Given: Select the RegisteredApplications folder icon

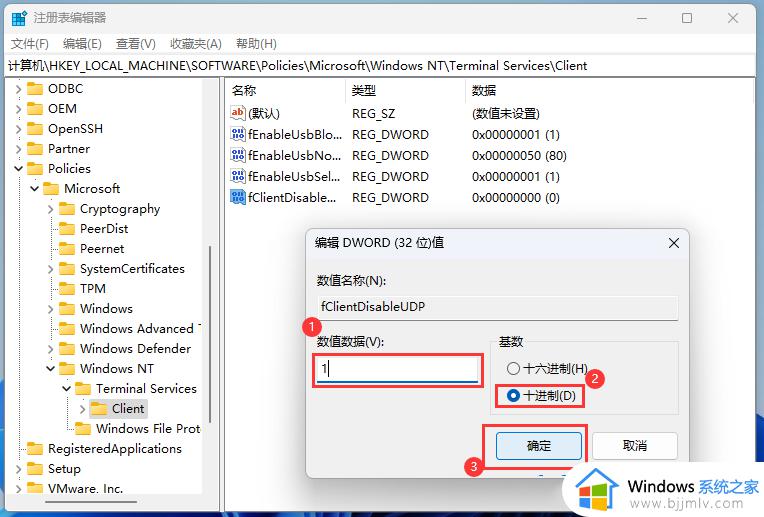Looking at the screenshot, I should point(35,448).
